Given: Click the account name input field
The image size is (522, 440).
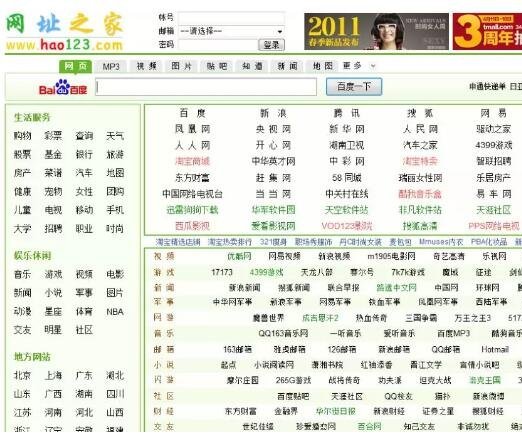Looking at the screenshot, I should (x=231, y=17).
